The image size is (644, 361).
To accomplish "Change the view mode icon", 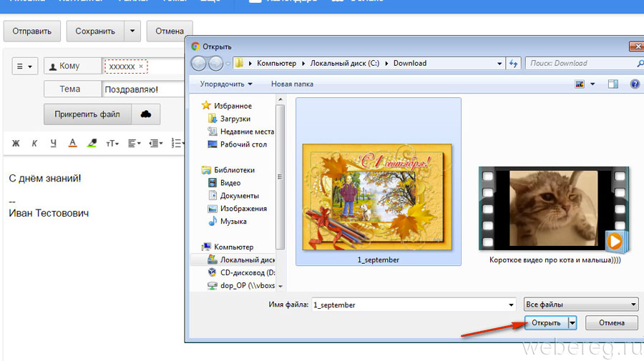I will pyautogui.click(x=580, y=84).
